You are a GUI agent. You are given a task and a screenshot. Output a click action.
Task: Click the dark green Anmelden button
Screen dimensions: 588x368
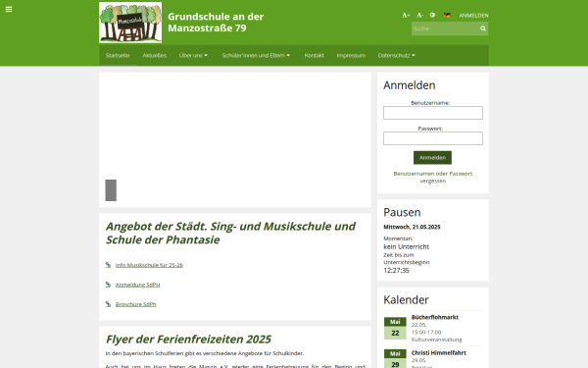click(432, 158)
